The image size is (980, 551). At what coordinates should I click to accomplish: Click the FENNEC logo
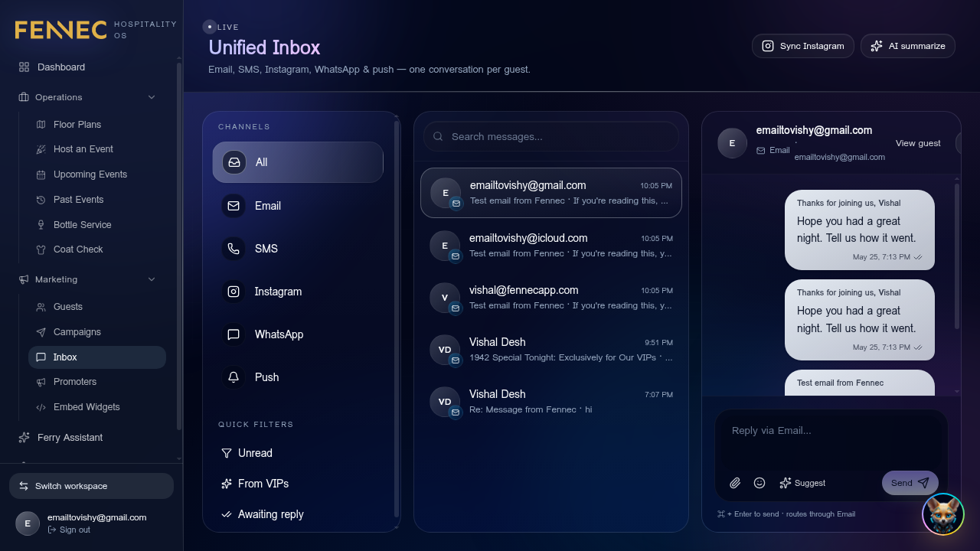[60, 30]
